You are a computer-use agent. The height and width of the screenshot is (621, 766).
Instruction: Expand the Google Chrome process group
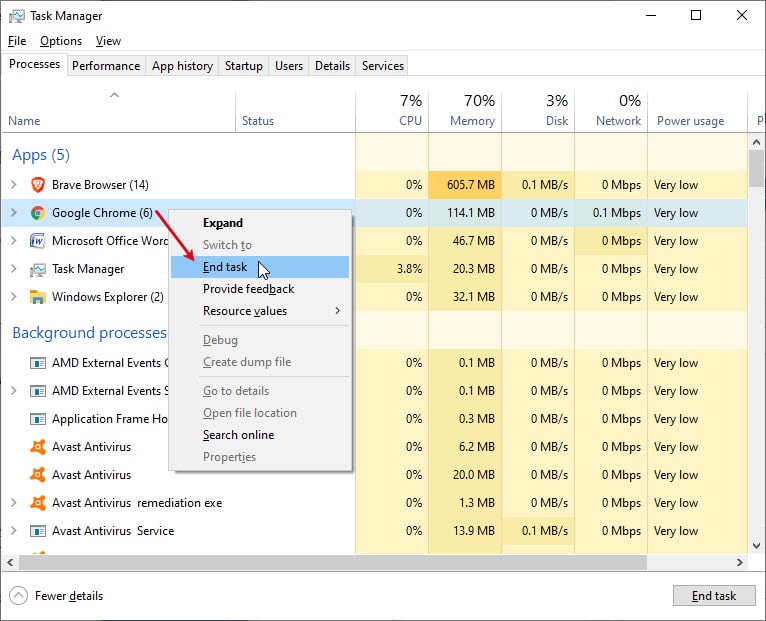14,213
